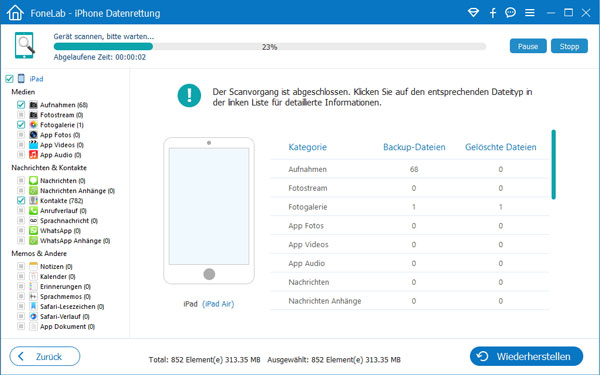Stop the scan with Stopp button
The image size is (600, 375).
tap(569, 46)
